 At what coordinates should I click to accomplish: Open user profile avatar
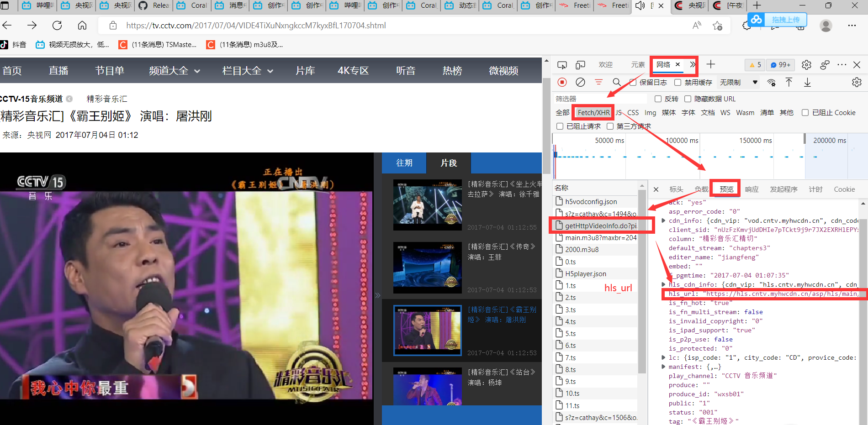826,26
